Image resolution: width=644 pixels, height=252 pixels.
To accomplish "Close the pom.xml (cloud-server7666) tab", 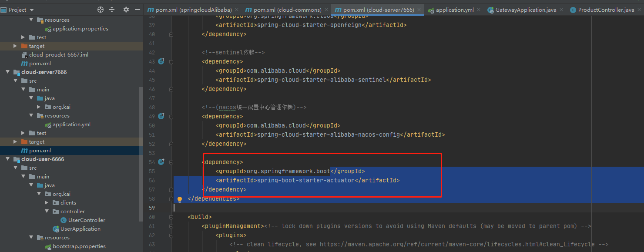I will 419,10.
